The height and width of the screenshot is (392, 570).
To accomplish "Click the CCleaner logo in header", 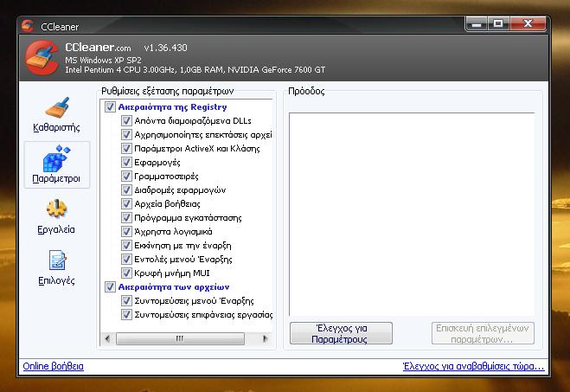I will (42, 58).
